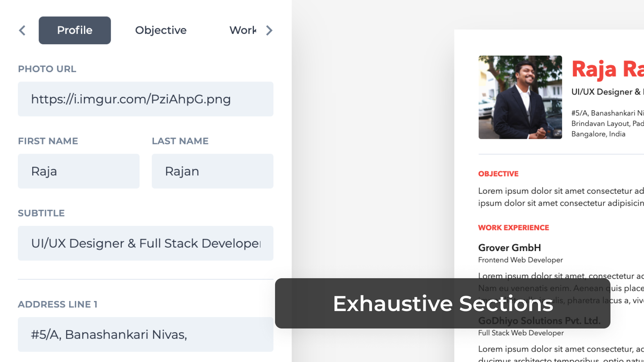644x362 pixels.
Task: Click the right navigation arrow icon
Action: 269,30
